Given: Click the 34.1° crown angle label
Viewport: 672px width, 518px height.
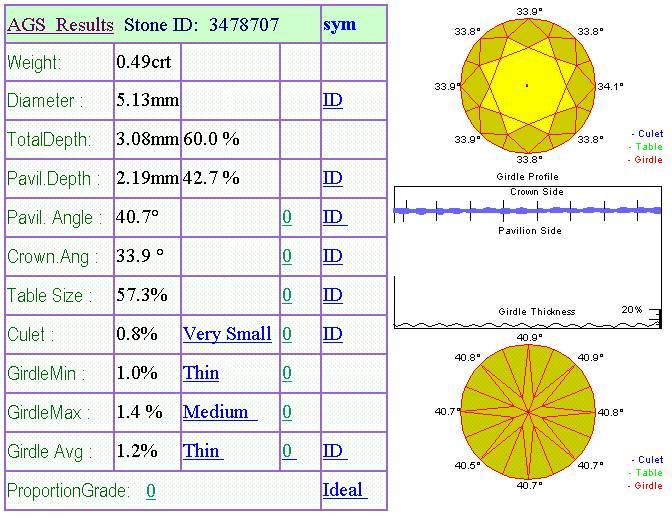Looking at the screenshot, I should click(x=610, y=86).
